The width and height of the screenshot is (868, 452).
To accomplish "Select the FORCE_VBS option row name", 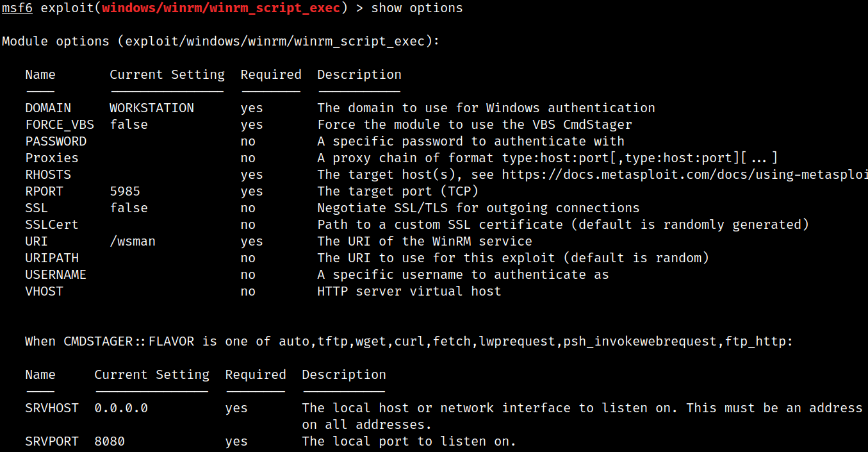I will tap(60, 124).
